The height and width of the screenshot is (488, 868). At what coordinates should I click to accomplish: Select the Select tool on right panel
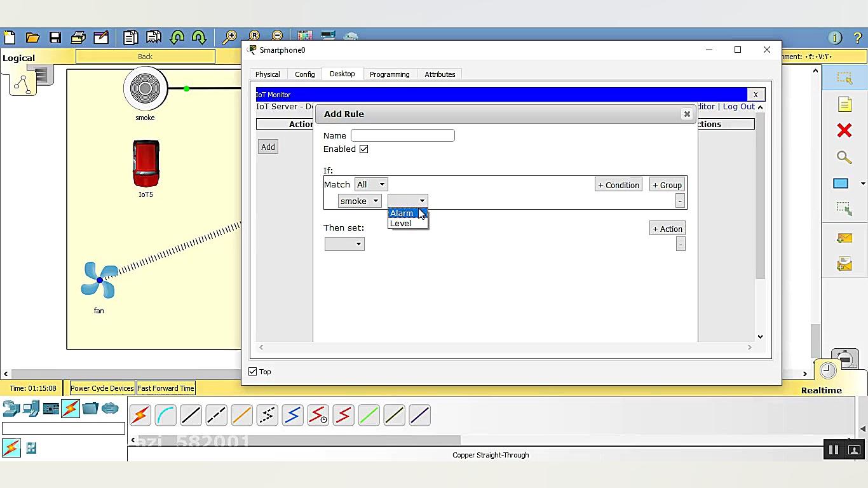pos(844,78)
